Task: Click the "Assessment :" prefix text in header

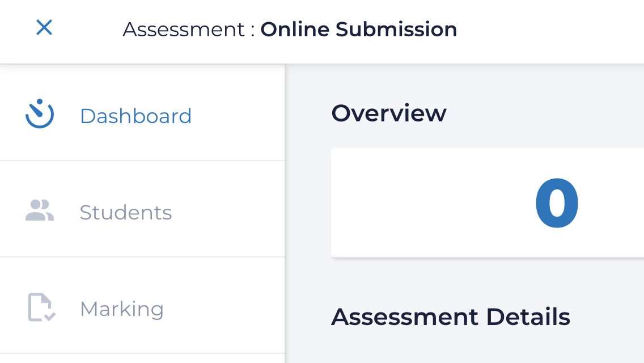Action: pyautogui.click(x=188, y=29)
